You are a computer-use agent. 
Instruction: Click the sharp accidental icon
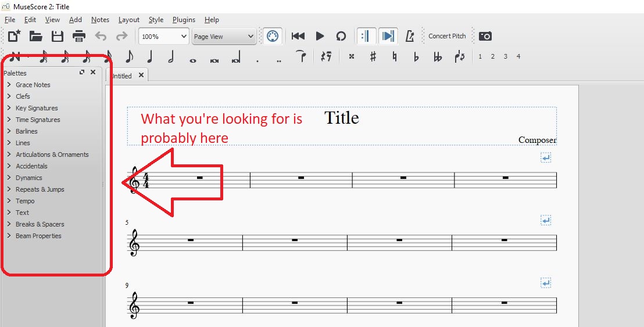point(373,56)
